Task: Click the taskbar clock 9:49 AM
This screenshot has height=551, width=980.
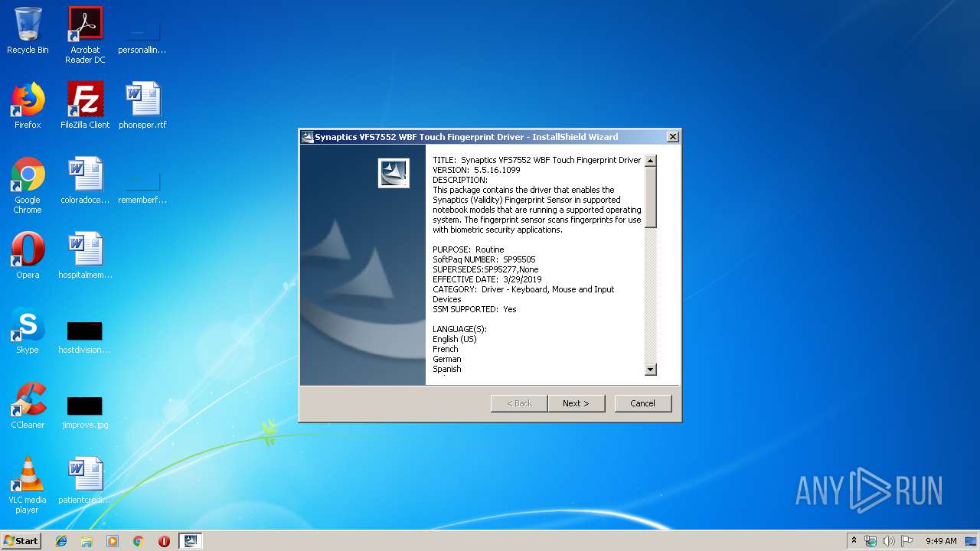Action: coord(940,541)
